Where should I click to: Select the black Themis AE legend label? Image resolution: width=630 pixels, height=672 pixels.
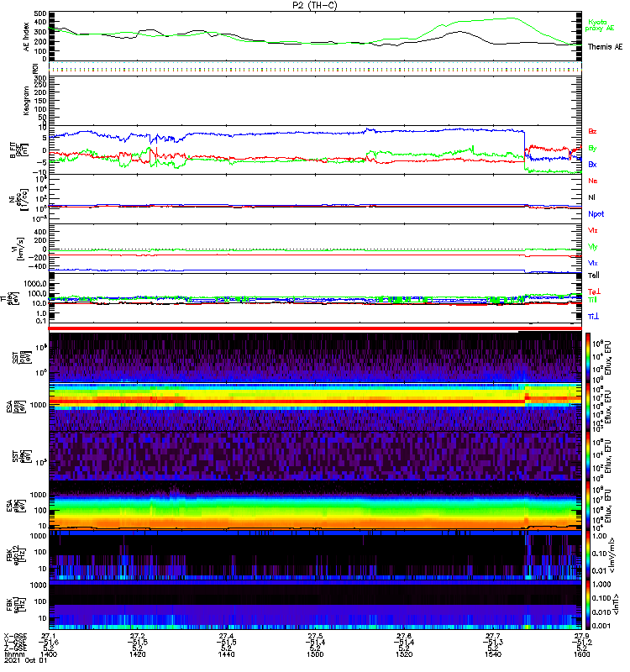pyautogui.click(x=605, y=47)
